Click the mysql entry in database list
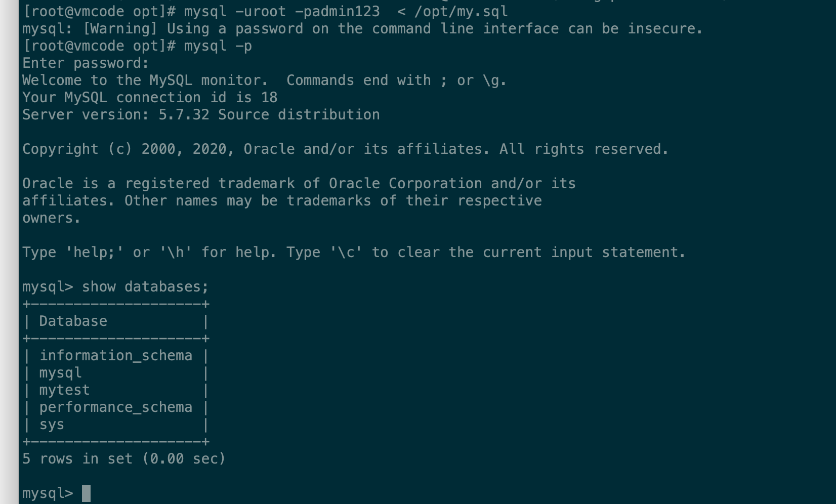The image size is (836, 504). pyautogui.click(x=60, y=373)
